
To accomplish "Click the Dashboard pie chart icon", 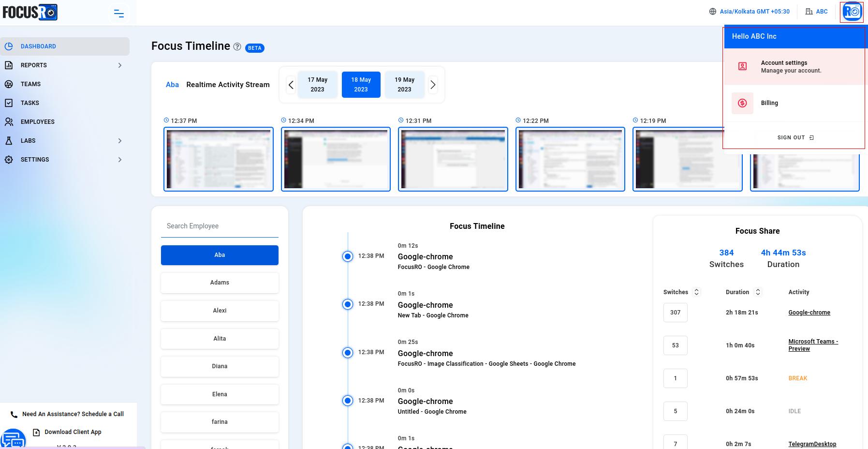I will click(9, 46).
